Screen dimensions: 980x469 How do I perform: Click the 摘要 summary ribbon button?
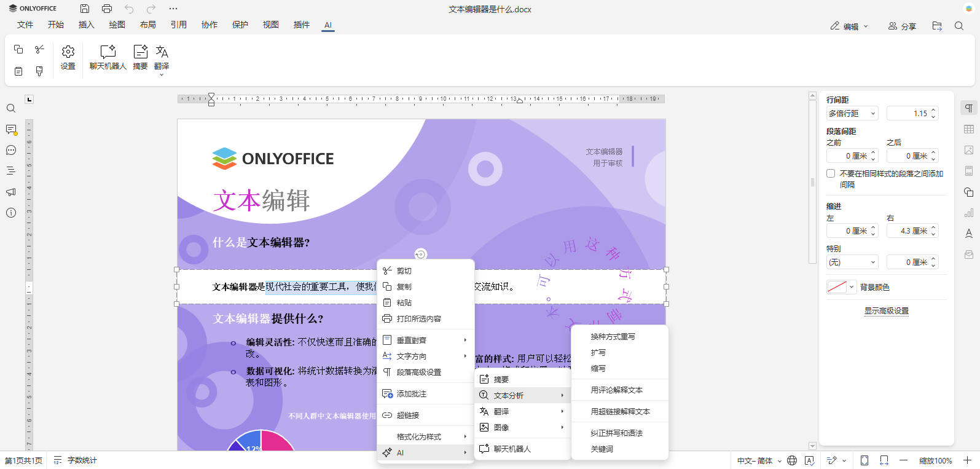[140, 58]
